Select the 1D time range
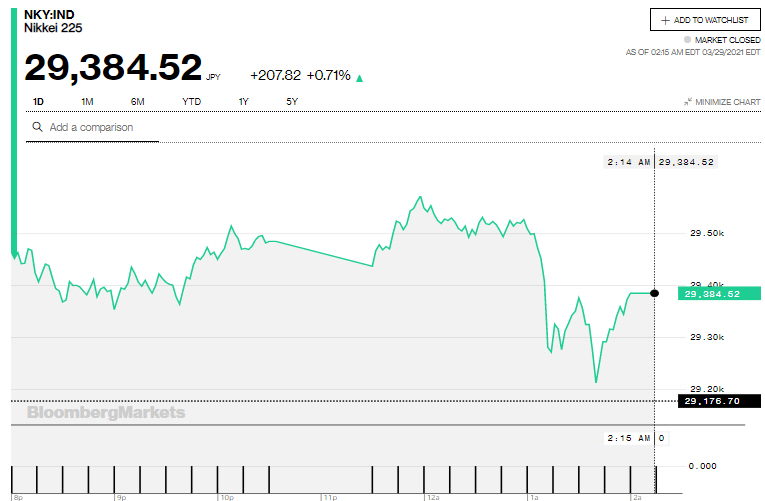The image size is (765, 501). pos(38,102)
